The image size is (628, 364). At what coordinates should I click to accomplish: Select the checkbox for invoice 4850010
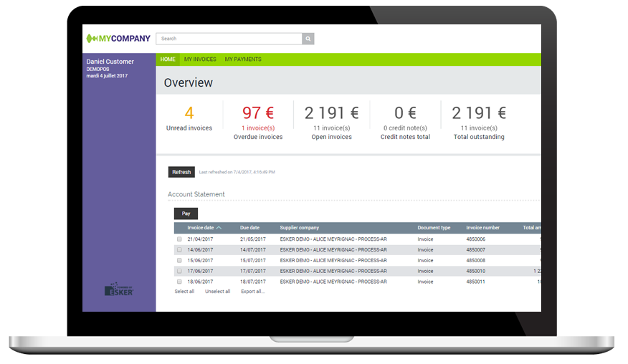pyautogui.click(x=179, y=271)
